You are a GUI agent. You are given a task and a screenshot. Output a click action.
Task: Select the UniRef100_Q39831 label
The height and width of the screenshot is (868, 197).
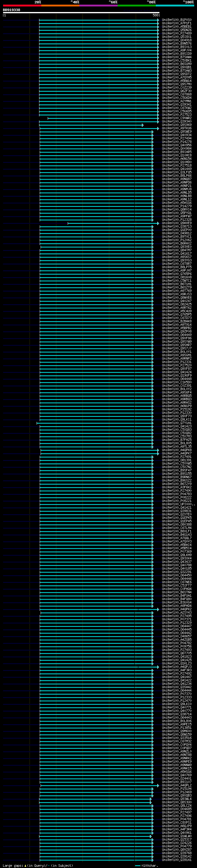pos(176,511)
